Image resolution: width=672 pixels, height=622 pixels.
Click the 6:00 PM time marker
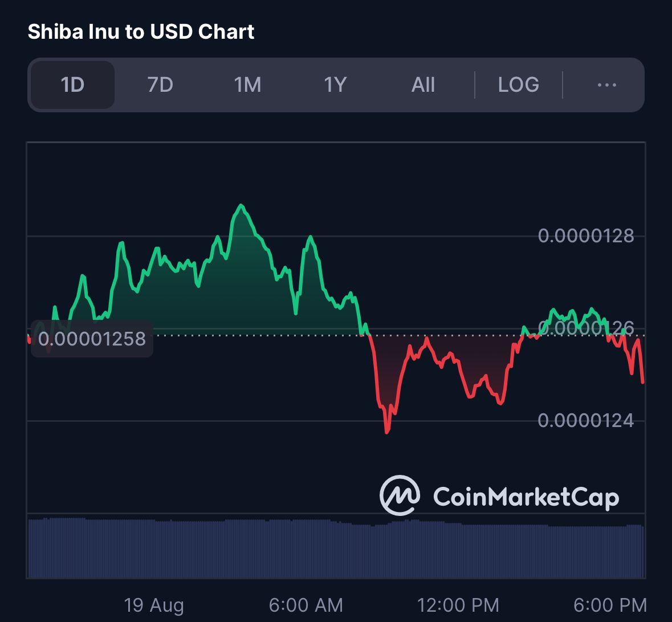pos(610,605)
